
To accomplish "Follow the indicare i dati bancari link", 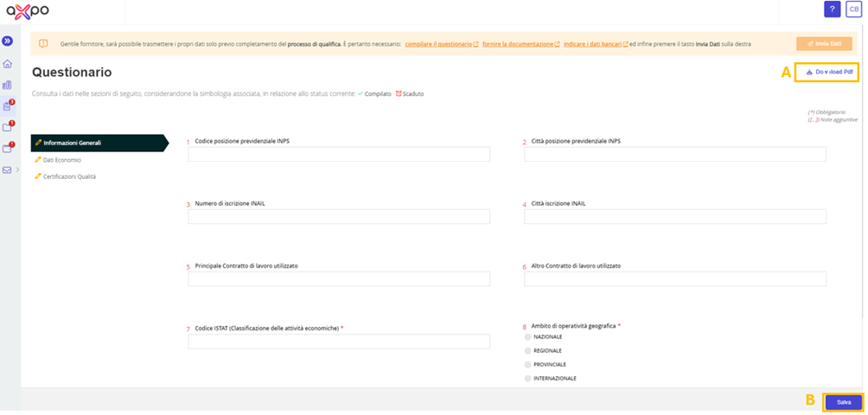I will point(596,44).
